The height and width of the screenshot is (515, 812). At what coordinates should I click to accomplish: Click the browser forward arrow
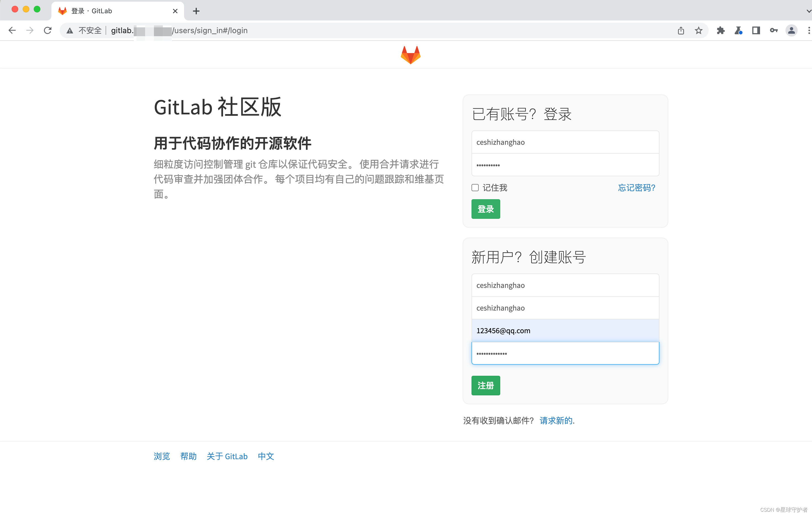30,30
